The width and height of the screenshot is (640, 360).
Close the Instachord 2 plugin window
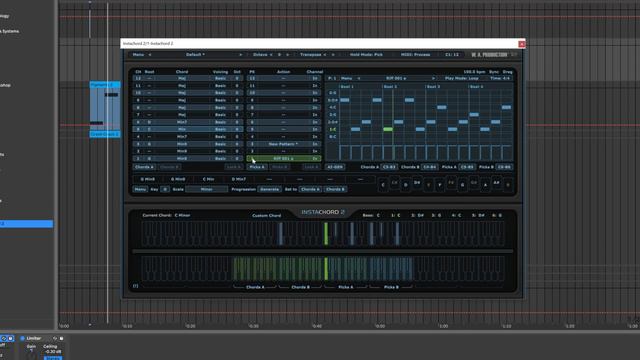click(522, 44)
